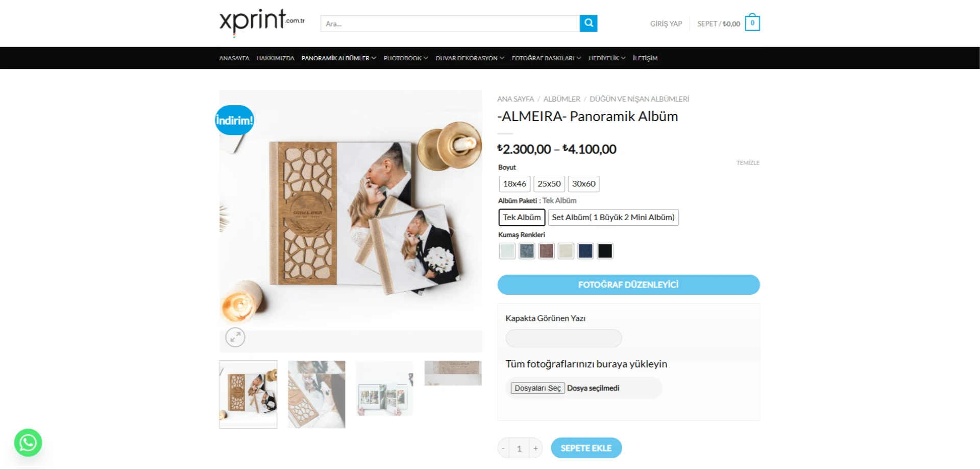Decrease quantity with the minus button
The height and width of the screenshot is (470, 980).
pyautogui.click(x=503, y=448)
